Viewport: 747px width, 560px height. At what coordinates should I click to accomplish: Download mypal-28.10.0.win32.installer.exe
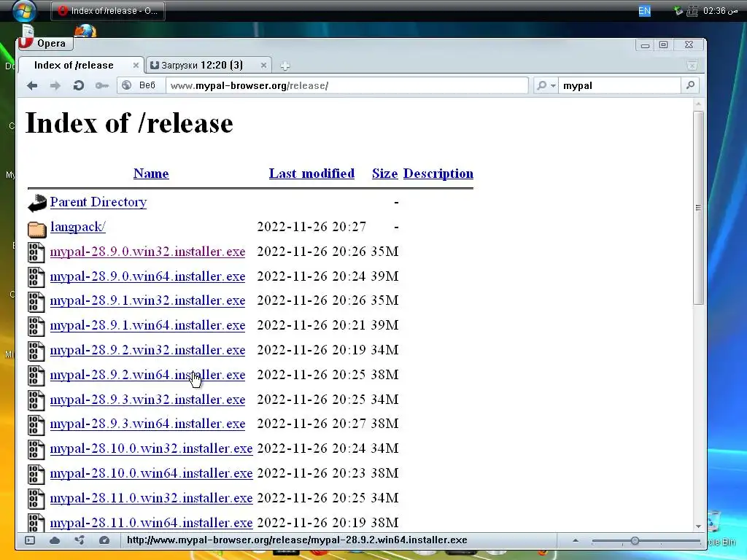tap(152, 448)
